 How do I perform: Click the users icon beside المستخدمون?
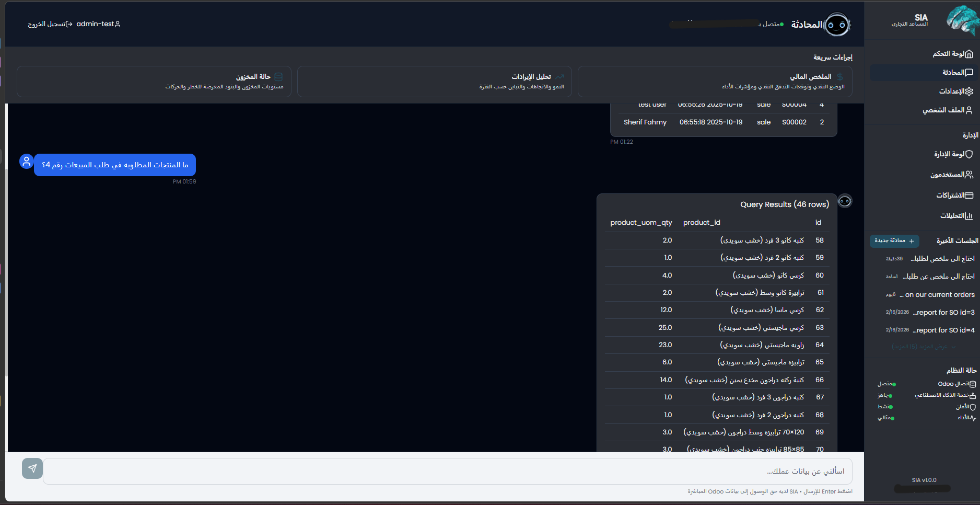[969, 175]
